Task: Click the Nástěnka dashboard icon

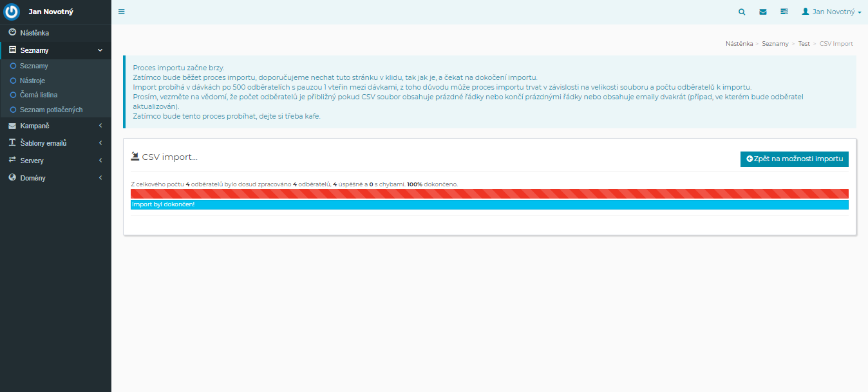Action: [x=12, y=32]
